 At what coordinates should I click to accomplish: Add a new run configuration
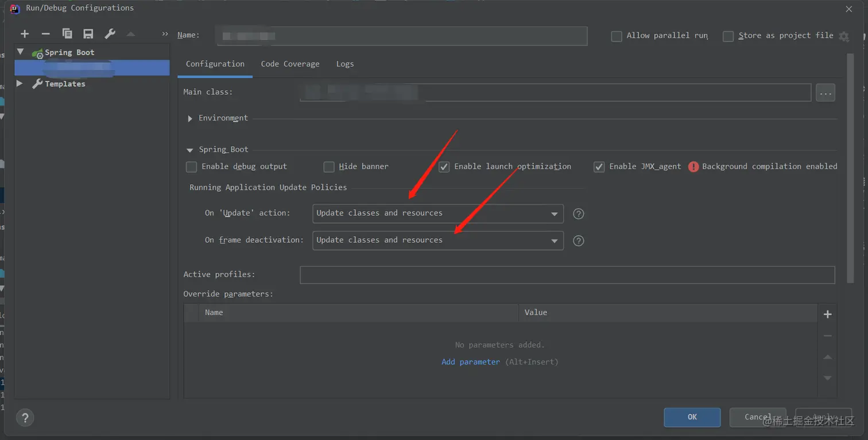pyautogui.click(x=25, y=34)
